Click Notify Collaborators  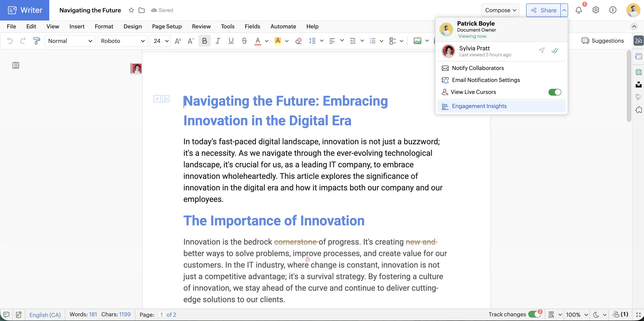pyautogui.click(x=477, y=68)
